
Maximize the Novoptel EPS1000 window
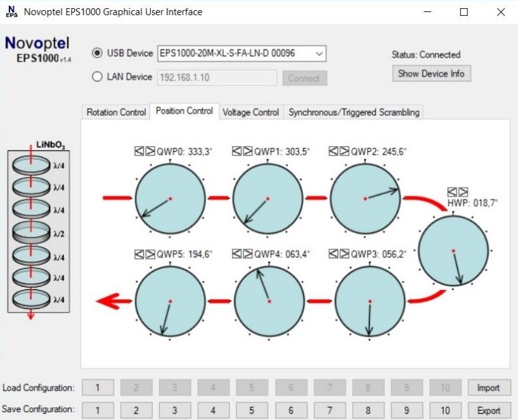(x=464, y=12)
